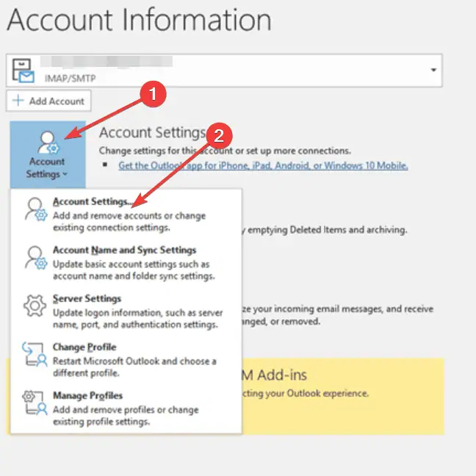476x476 pixels.
Task: Click the IMAP/SMTP mailbox account icon
Action: click(23, 71)
